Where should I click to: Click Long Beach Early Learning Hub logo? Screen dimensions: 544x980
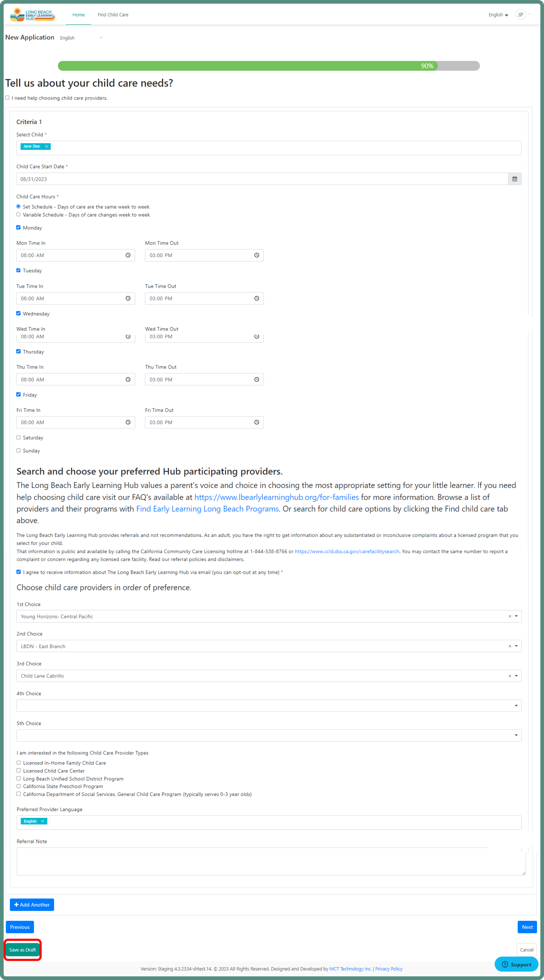[32, 14]
